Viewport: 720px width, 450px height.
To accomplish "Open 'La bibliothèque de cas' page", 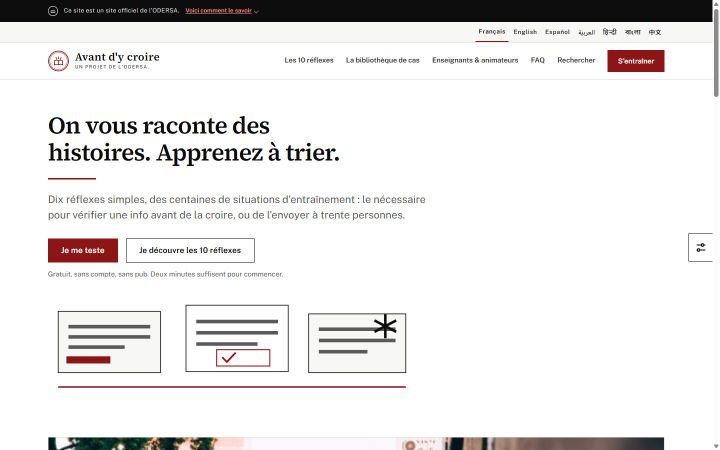I will pos(382,60).
